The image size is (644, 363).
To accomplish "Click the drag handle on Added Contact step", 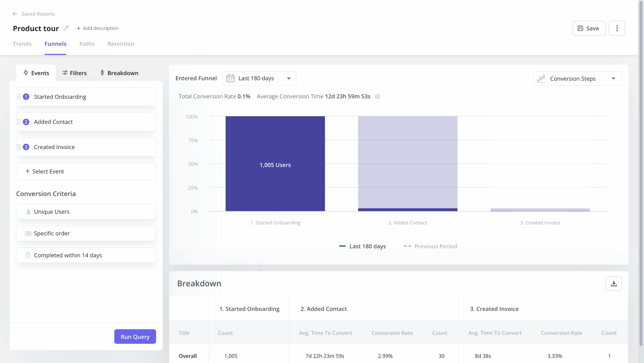I will pos(19,122).
